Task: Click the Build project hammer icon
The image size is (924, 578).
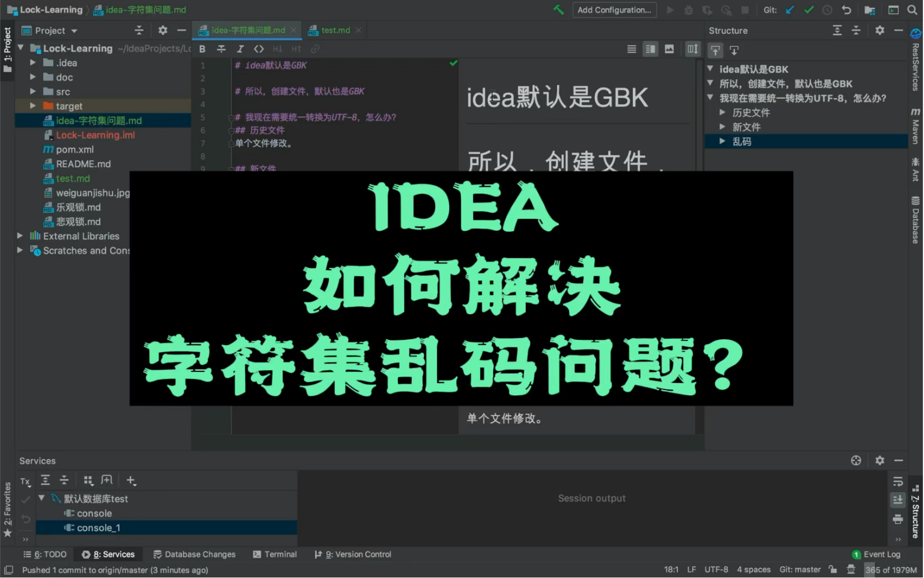Action: tap(558, 10)
